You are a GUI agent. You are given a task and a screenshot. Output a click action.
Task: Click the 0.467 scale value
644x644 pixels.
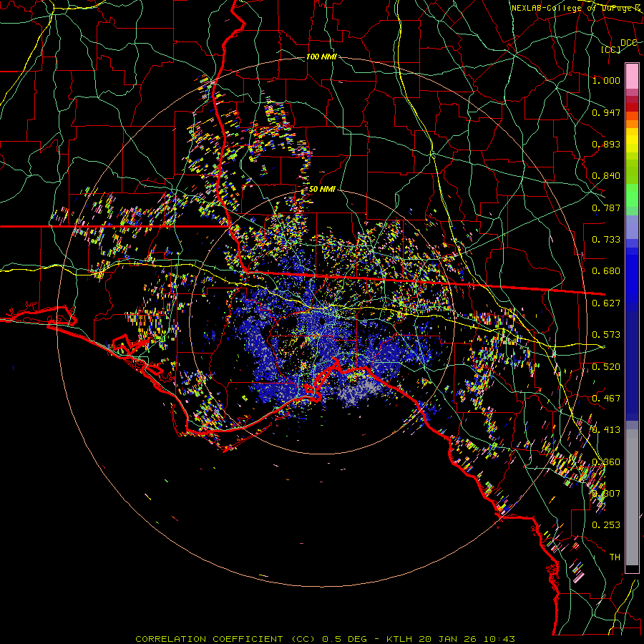tap(606, 398)
